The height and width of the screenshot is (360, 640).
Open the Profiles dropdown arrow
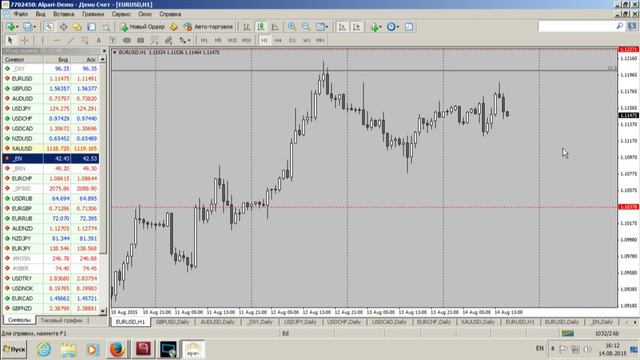[35, 27]
